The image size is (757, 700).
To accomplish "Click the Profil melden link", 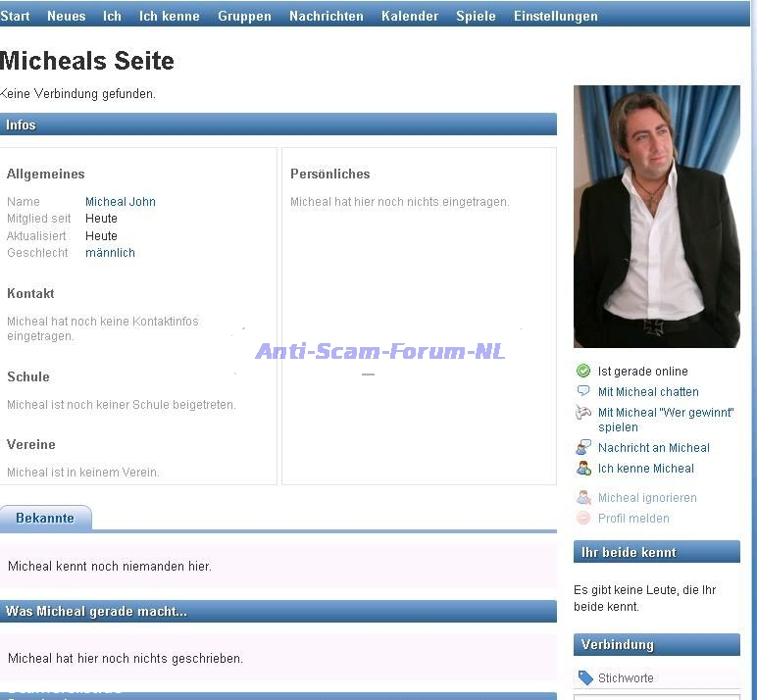I will point(633,518).
